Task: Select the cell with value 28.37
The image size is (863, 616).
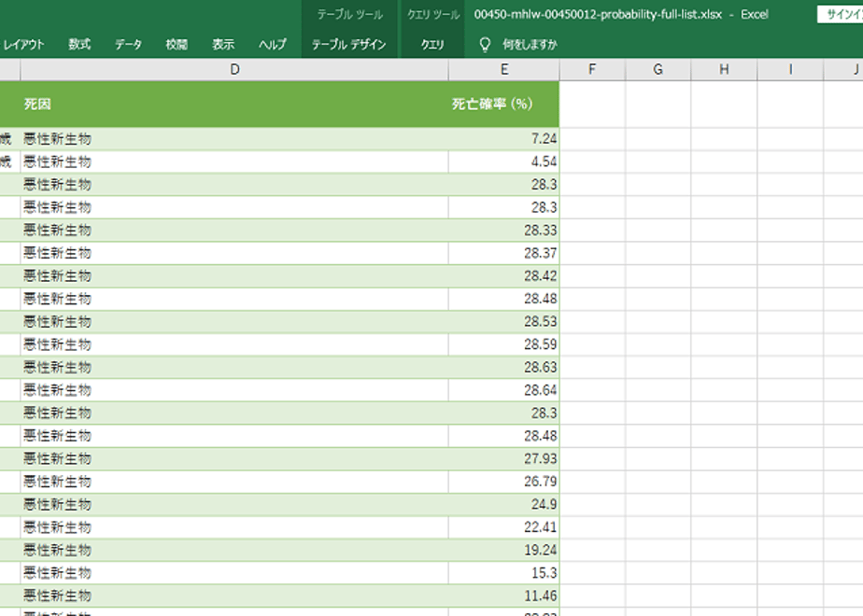Action: pos(504,254)
